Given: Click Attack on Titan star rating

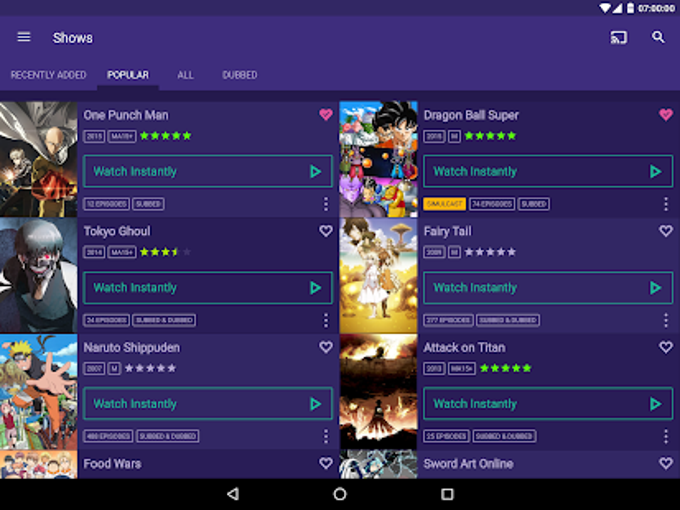Looking at the screenshot, I should coord(505,368).
